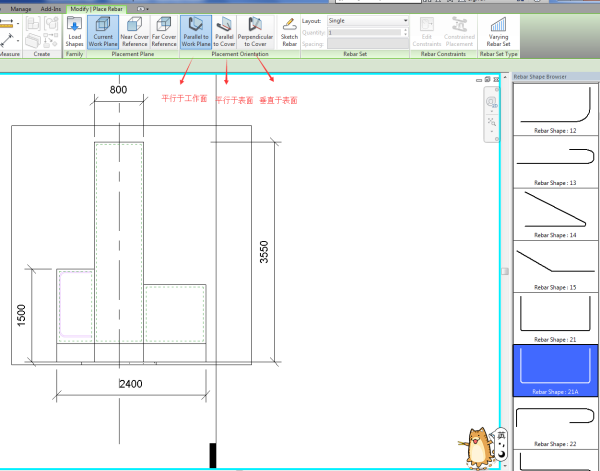The height and width of the screenshot is (471, 600).
Task: Click the view scrollbar up arrow
Action: coord(505,77)
